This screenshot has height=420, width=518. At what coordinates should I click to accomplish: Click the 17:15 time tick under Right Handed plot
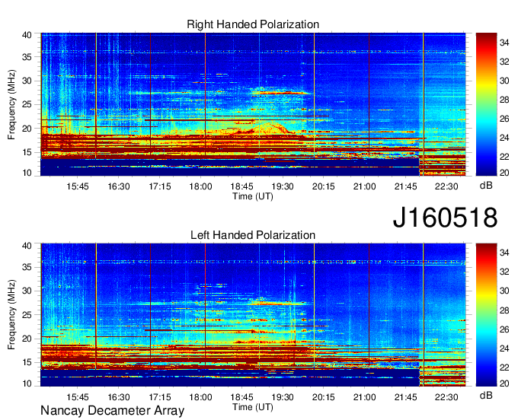[159, 186]
